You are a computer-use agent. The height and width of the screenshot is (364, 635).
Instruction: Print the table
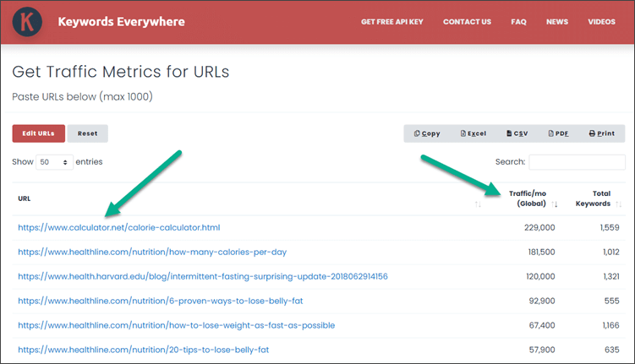point(602,133)
